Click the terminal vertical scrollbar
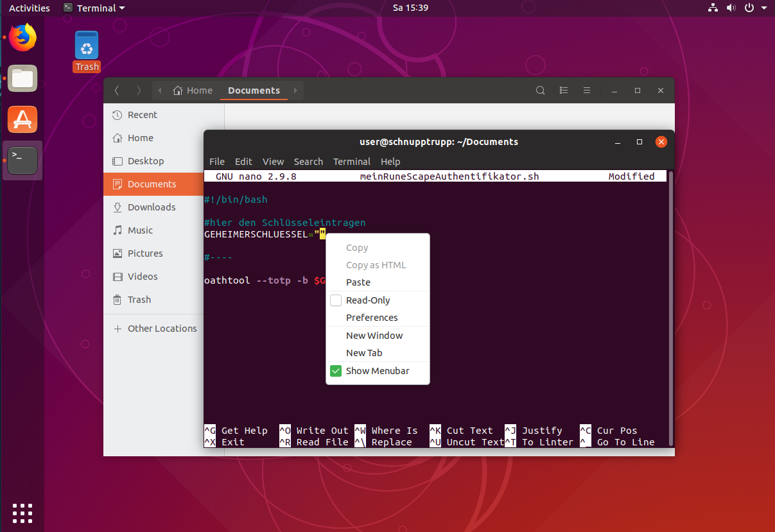 click(671, 308)
